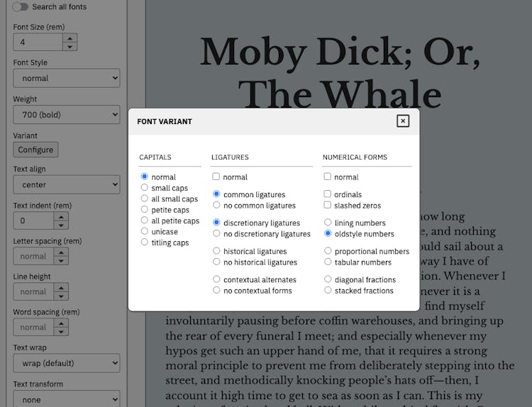Select lining numbers option

pyautogui.click(x=328, y=223)
